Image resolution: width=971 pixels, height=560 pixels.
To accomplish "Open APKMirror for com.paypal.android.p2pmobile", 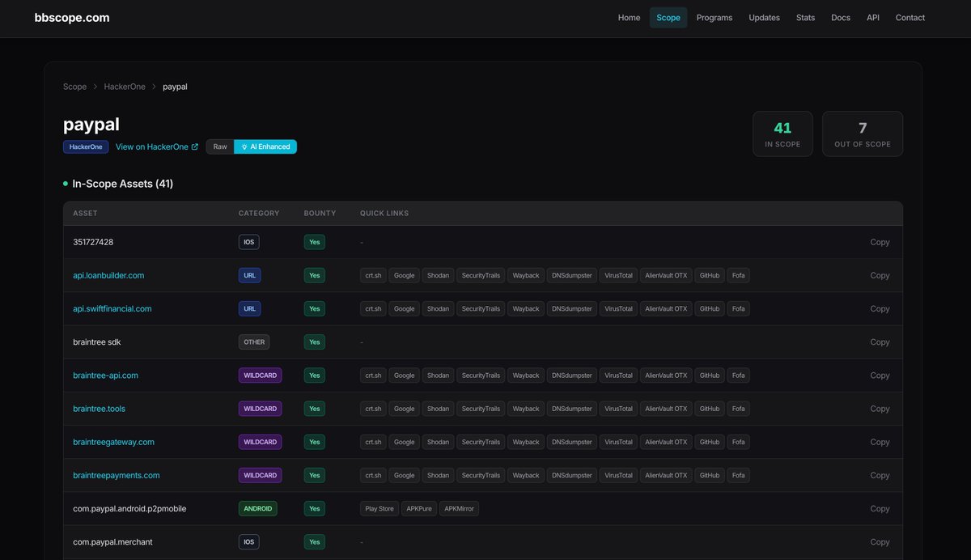I will click(460, 508).
